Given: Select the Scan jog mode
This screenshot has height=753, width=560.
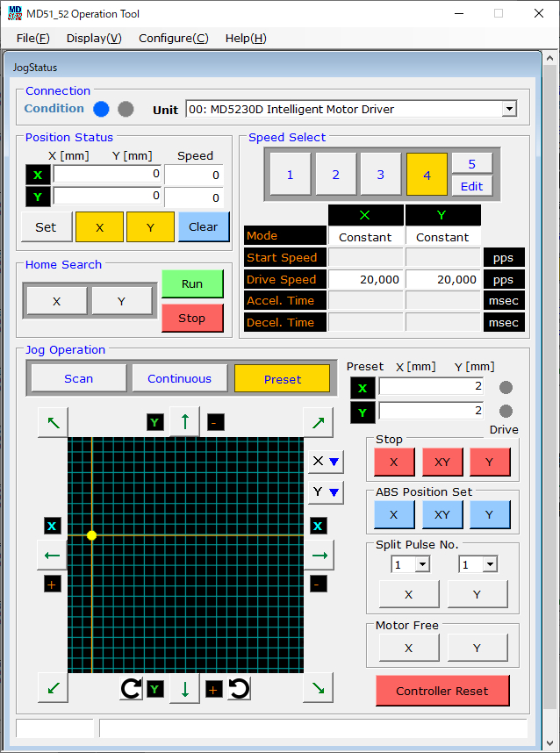Looking at the screenshot, I should tap(78, 379).
